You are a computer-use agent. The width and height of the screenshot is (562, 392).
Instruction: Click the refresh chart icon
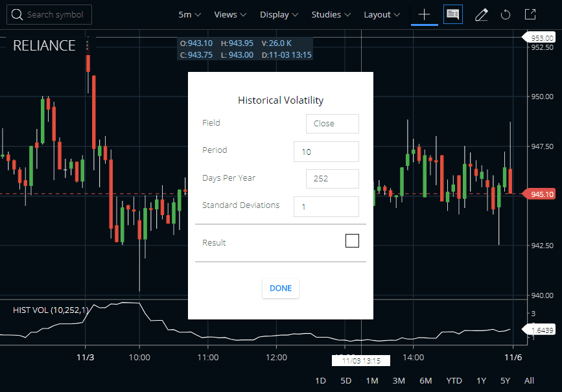506,14
